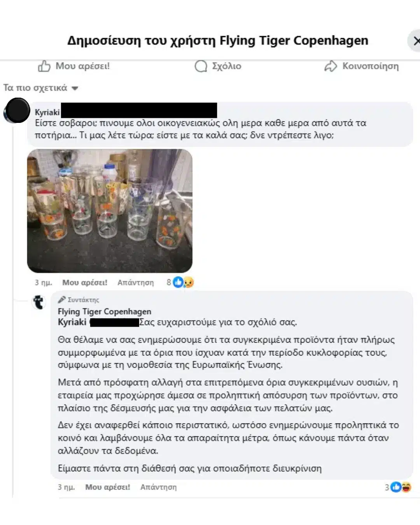
Task: View the 3 reactions on Flying Tiger's reply
Action: click(x=398, y=487)
